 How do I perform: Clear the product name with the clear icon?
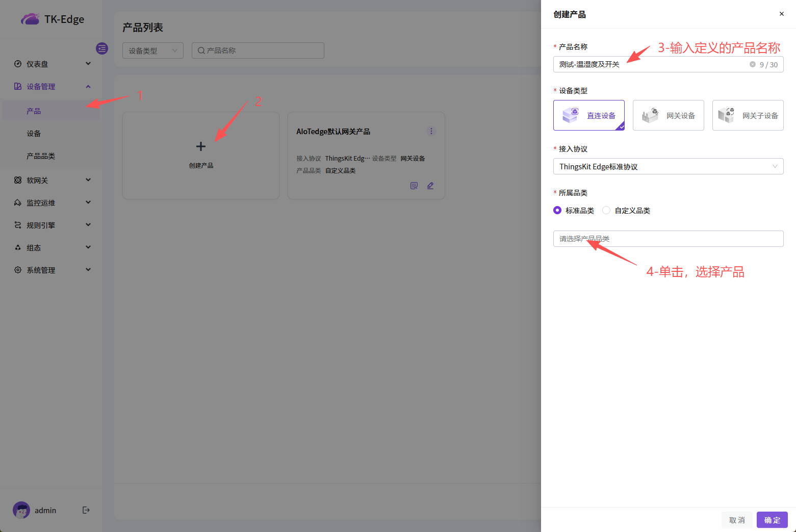point(752,64)
